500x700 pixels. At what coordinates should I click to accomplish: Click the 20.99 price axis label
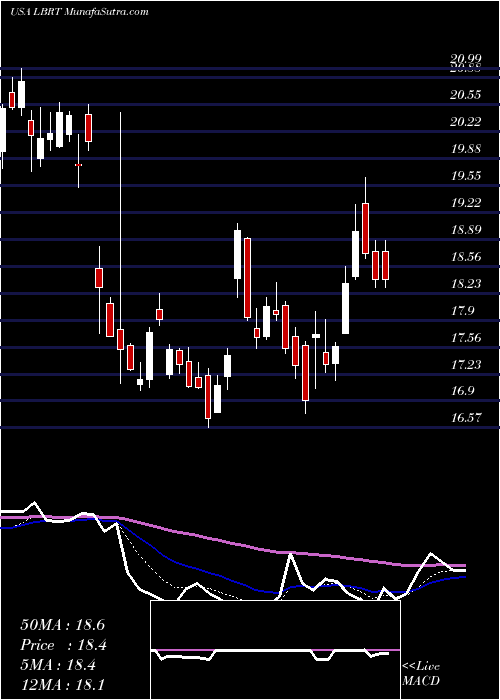pos(466,59)
